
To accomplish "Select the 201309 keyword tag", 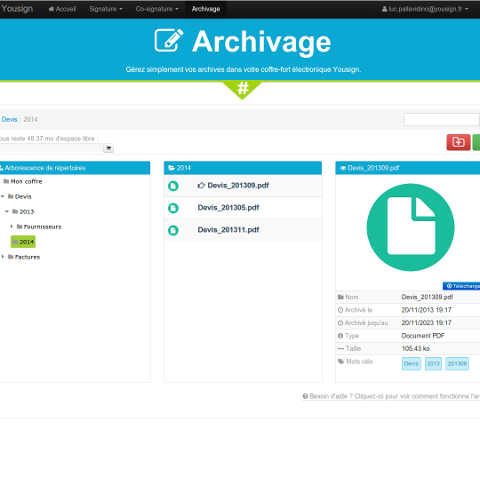I will pos(457,364).
